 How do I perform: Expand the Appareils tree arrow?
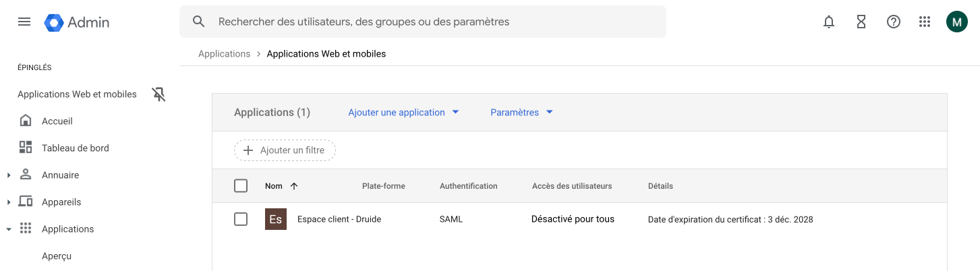(9, 202)
